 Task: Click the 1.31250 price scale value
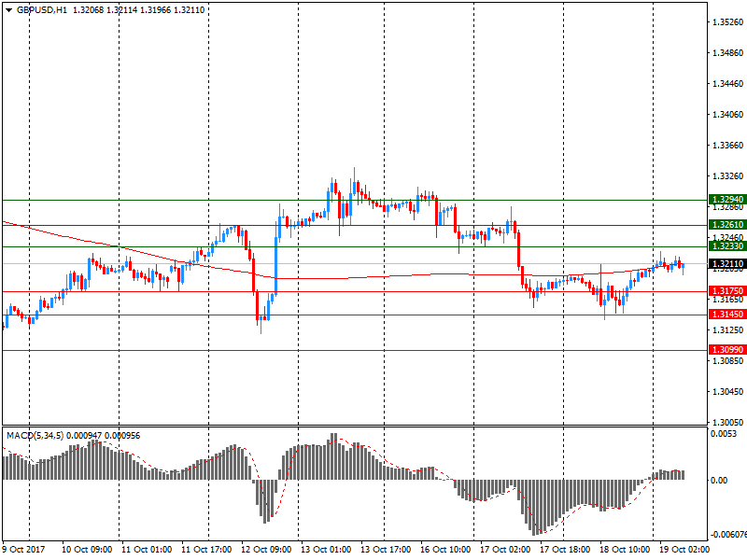tap(727, 330)
